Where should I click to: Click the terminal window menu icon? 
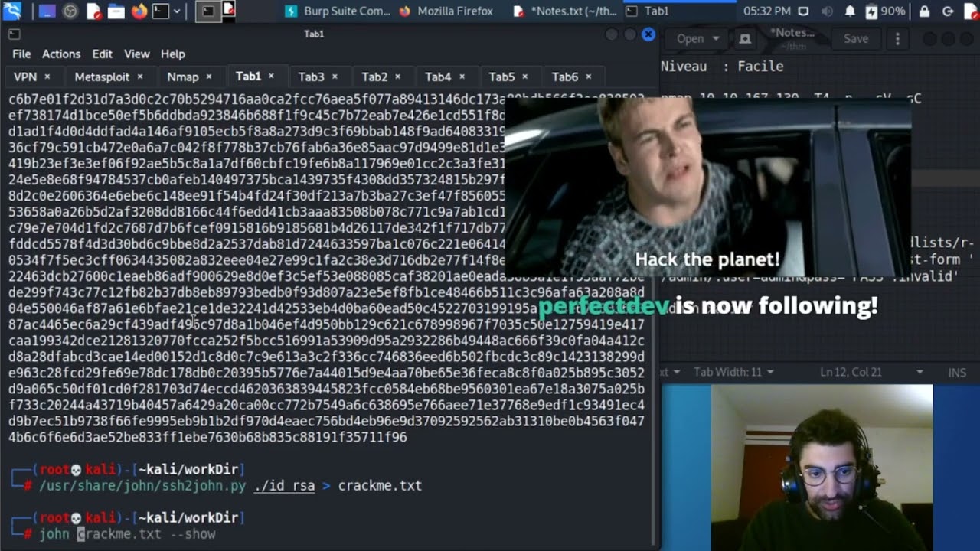point(14,34)
